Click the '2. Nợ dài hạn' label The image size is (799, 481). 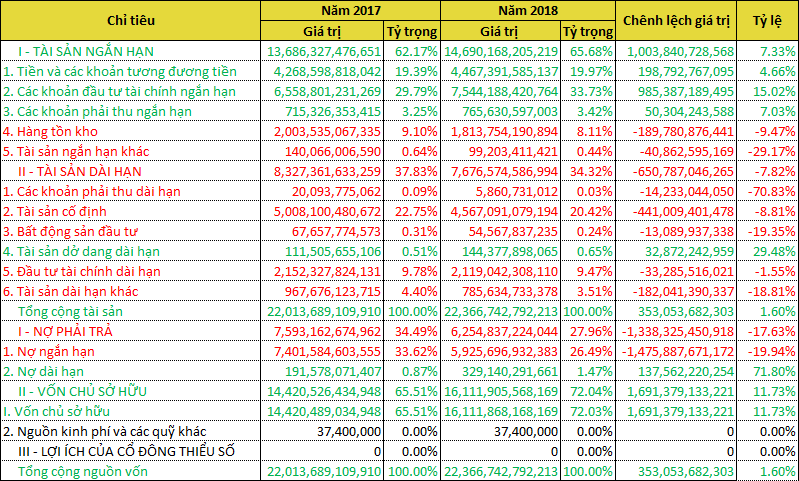(x=43, y=371)
